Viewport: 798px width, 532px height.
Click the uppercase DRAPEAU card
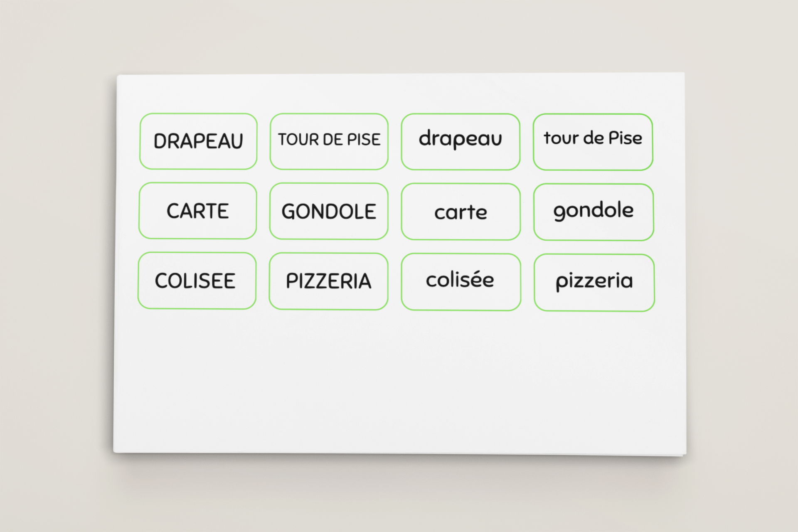coord(198,141)
